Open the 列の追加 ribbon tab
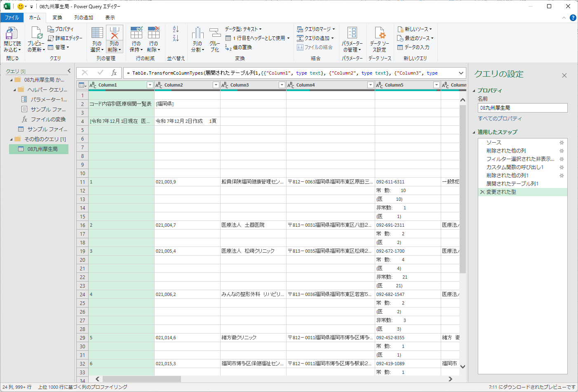Screen dimensions: 578x392 coord(84,18)
